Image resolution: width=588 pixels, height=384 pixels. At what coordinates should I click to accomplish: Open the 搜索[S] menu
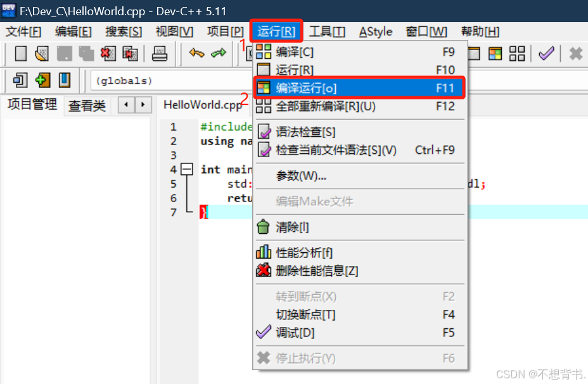click(124, 32)
